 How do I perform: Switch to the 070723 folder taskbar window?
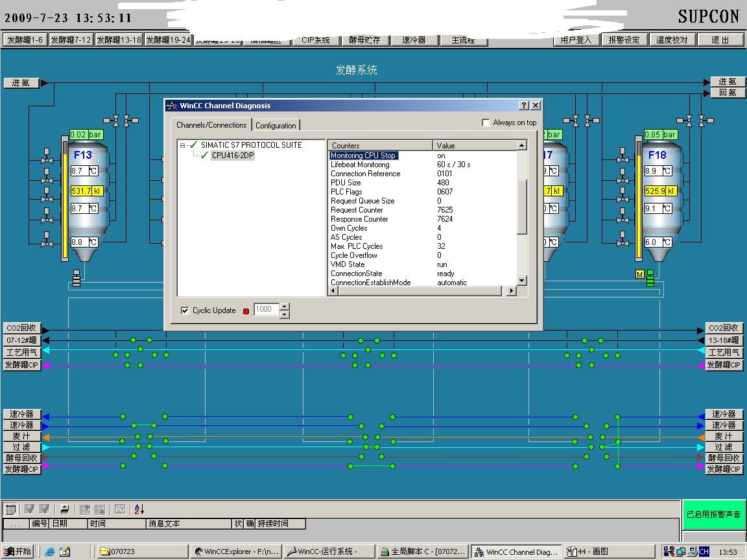coord(142,552)
